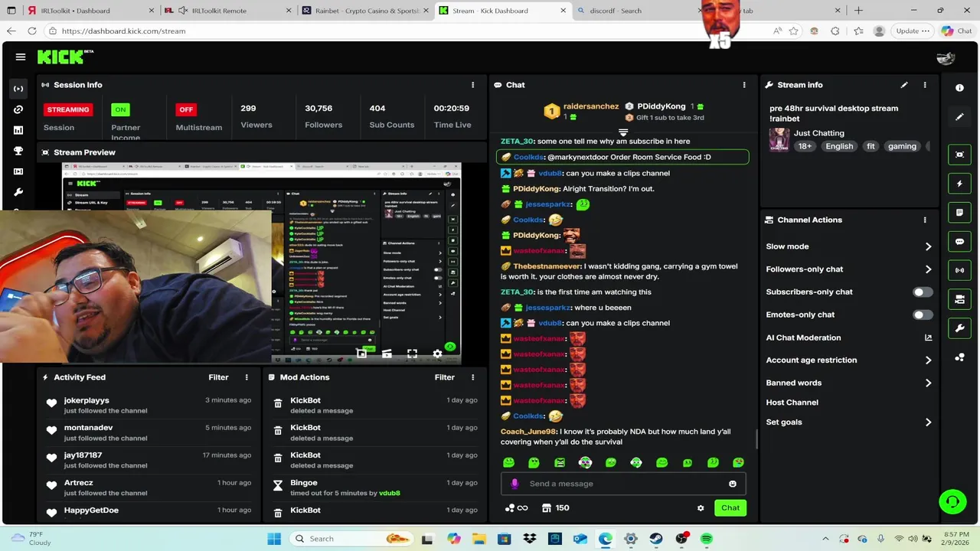Viewport: 980px width, 551px height.
Task: Click the chat scrollbar
Action: (756, 439)
